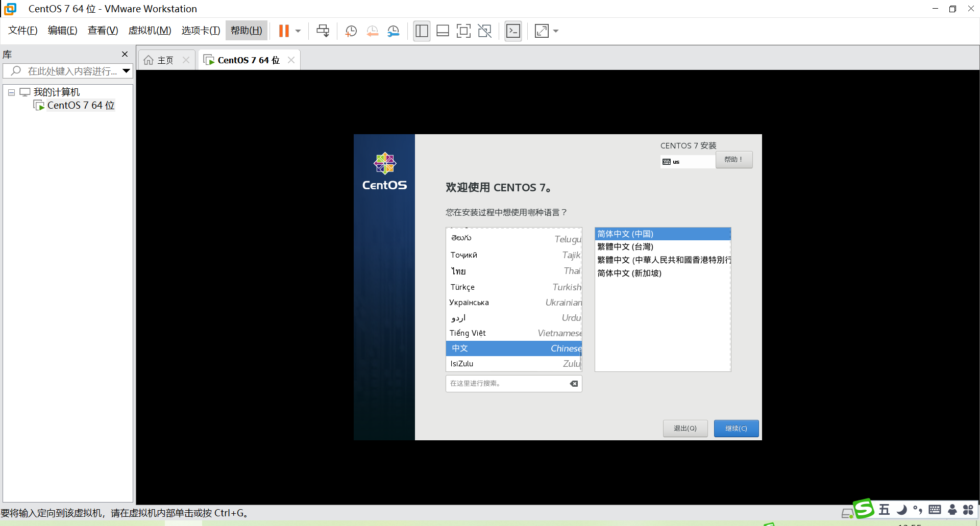Select Telugu in the language list

pos(514,239)
